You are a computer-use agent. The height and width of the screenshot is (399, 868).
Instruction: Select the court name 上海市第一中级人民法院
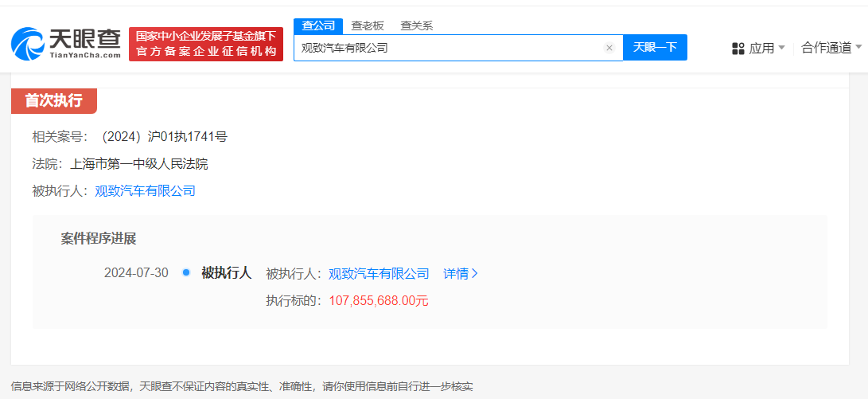pos(138,164)
